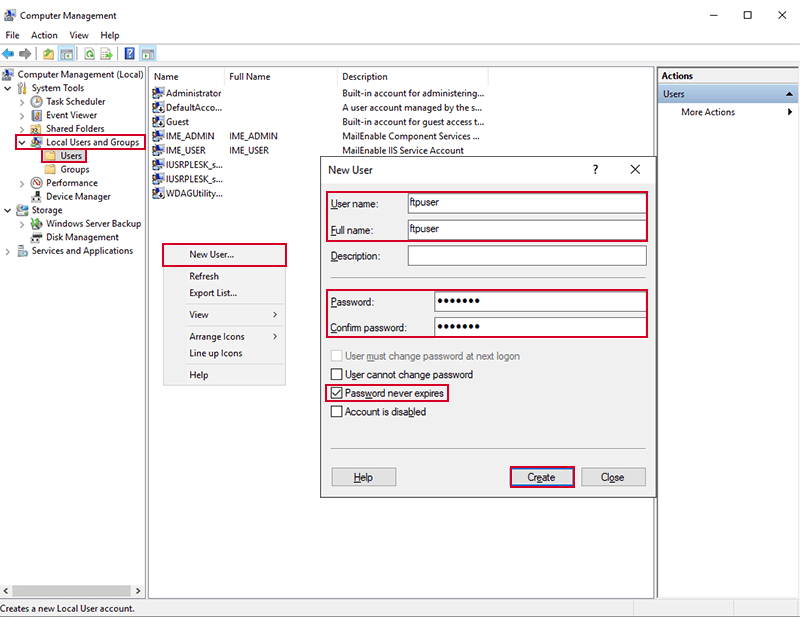Choose 'Line up Icons' context menu entry
This screenshot has height=617, width=800.
tap(224, 353)
